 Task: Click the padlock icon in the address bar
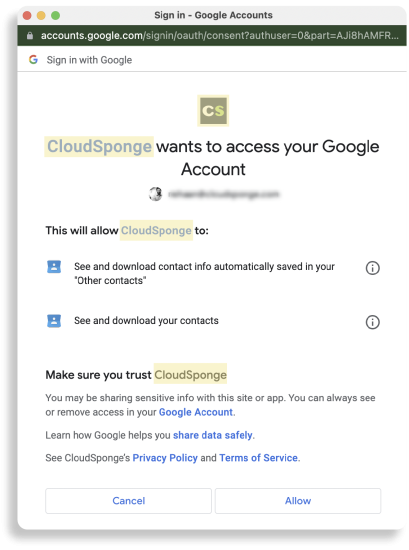click(30, 35)
